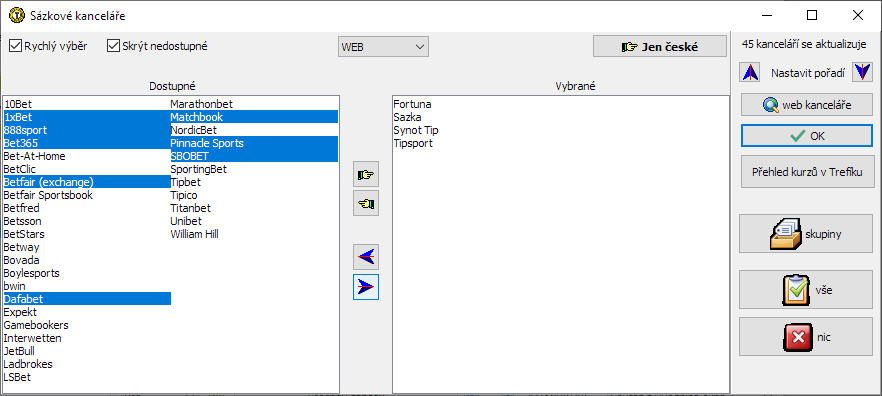This screenshot has height=396, width=882.
Task: Select Unibet in available list
Action: pyautogui.click(x=254, y=221)
